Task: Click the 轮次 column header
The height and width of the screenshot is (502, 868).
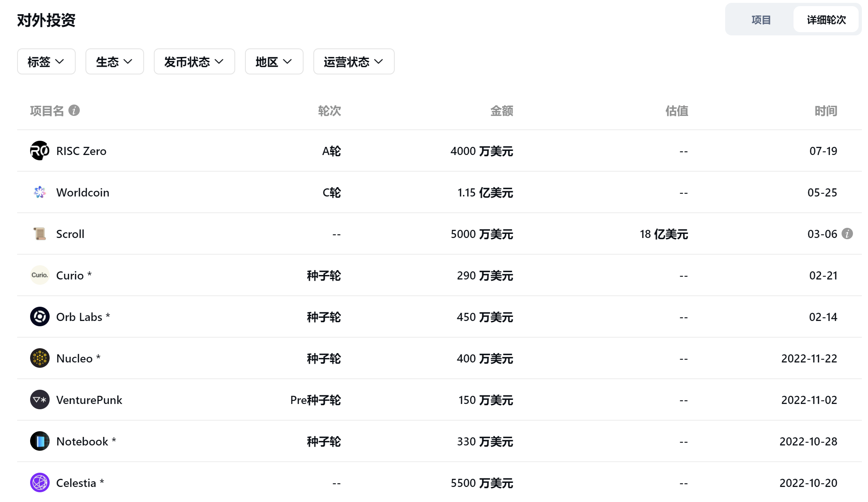Action: click(x=330, y=111)
